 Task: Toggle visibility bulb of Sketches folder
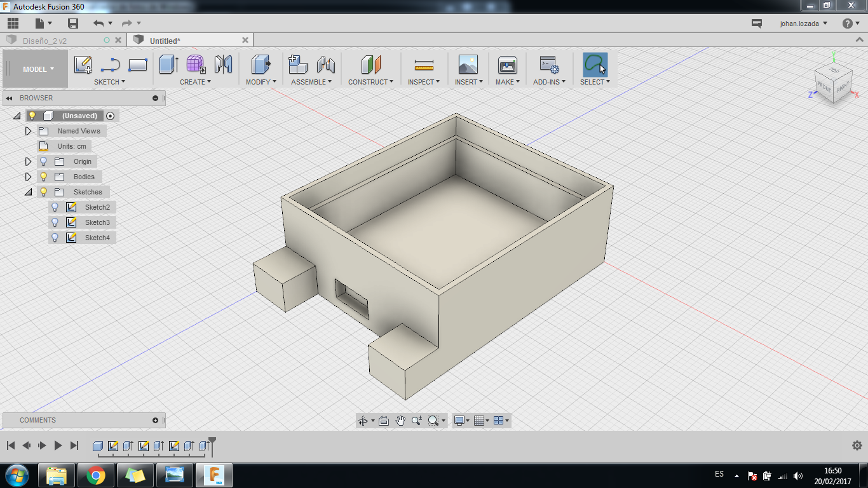pyautogui.click(x=43, y=192)
